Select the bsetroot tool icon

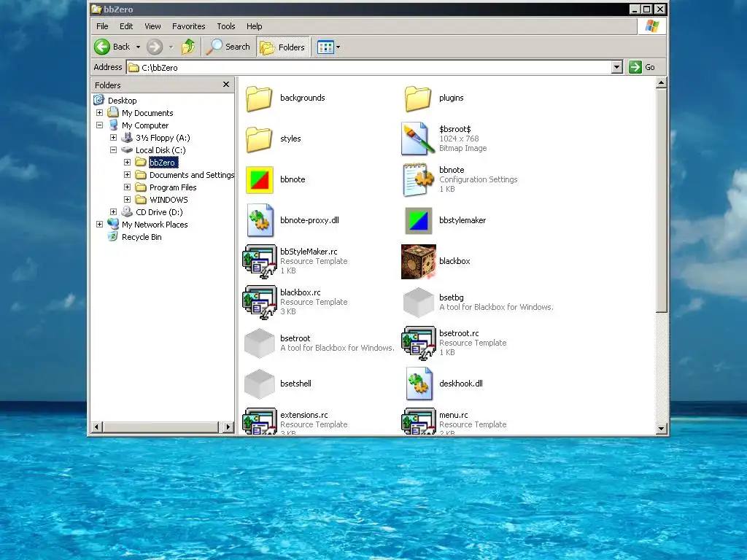coord(259,343)
